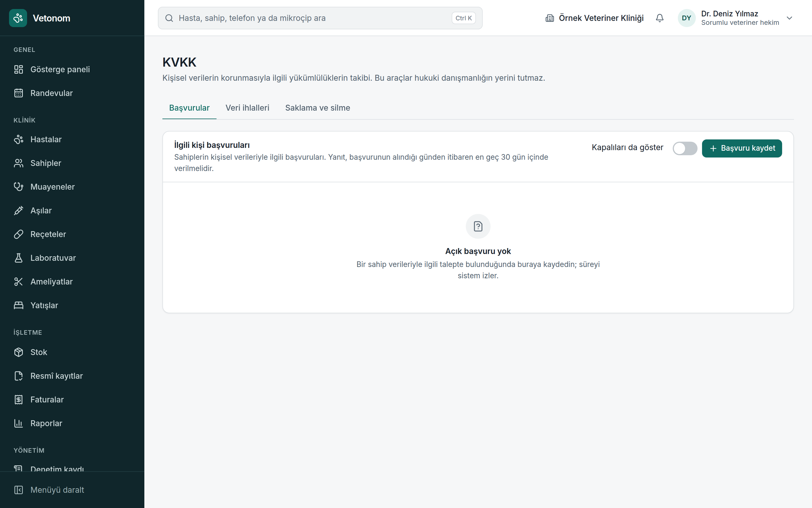Switch to the Saklama ve silme tab
This screenshot has height=508, width=812.
[x=317, y=108]
